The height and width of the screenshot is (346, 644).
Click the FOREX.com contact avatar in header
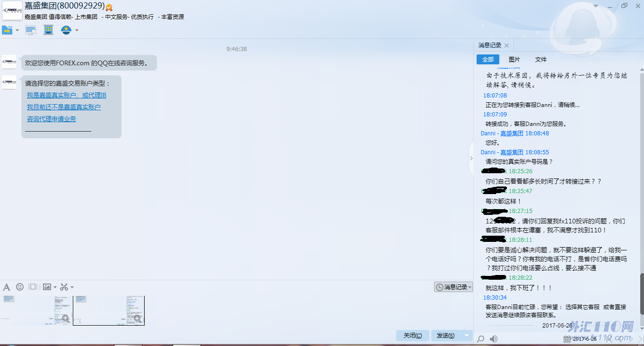coord(12,10)
